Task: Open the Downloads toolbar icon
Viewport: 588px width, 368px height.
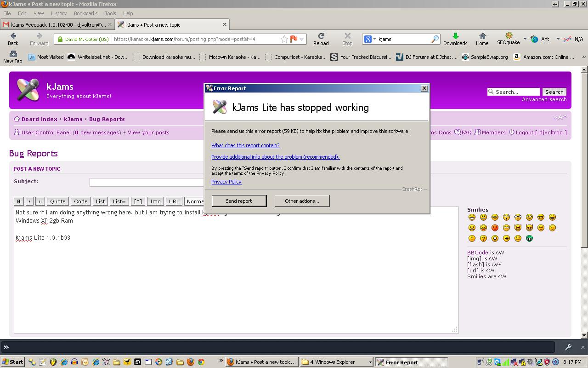Action: point(455,36)
